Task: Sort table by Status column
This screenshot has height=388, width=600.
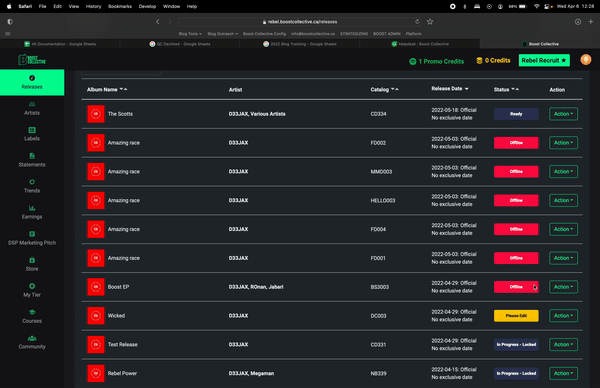Action: click(506, 90)
